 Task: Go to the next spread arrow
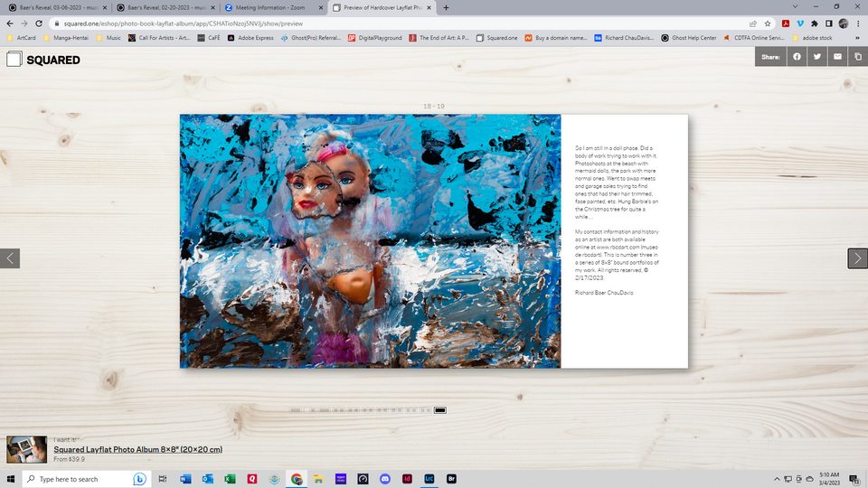tap(857, 258)
